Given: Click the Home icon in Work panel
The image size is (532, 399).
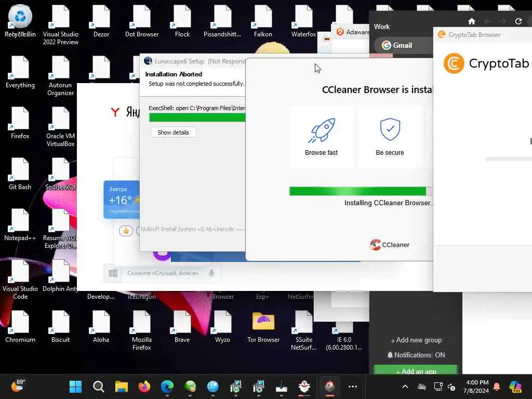Looking at the screenshot, I should tap(471, 21).
